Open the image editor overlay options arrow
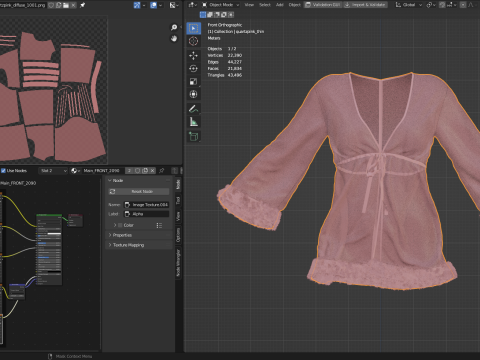The image size is (480, 360). pos(161,5)
